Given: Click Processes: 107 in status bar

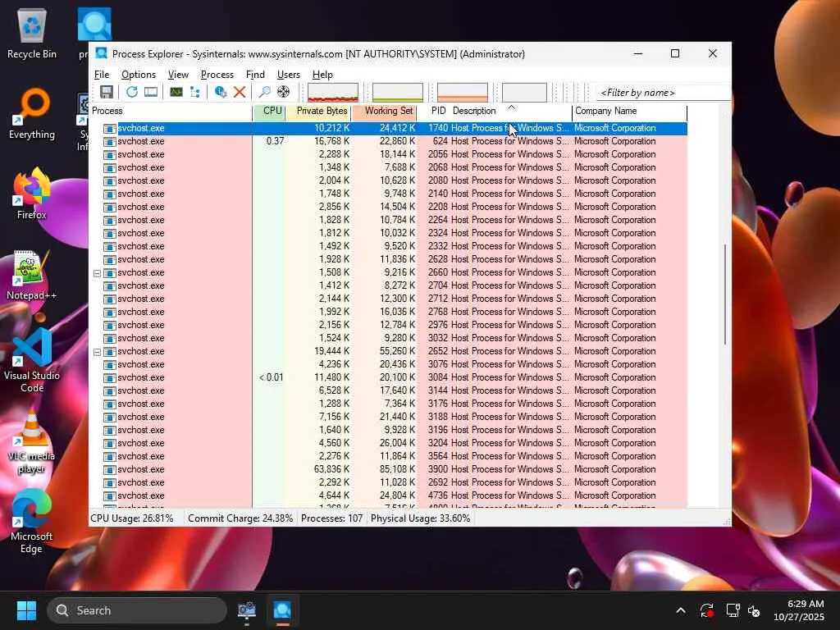Looking at the screenshot, I should 331,518.
